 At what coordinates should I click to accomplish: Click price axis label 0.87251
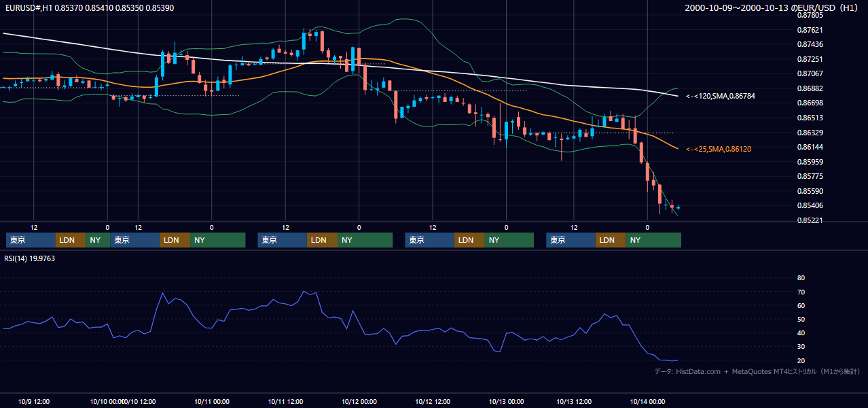tap(810, 59)
